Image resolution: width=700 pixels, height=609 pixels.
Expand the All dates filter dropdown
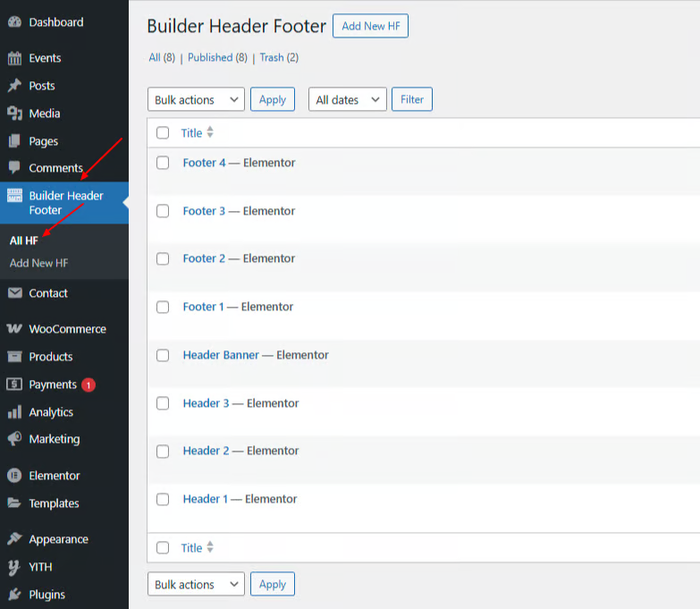(347, 100)
